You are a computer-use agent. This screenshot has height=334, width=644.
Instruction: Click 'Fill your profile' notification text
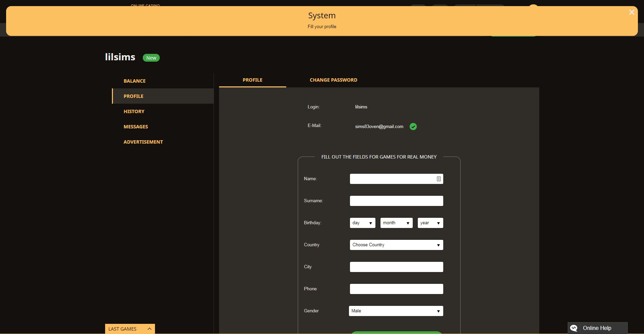pos(322,27)
